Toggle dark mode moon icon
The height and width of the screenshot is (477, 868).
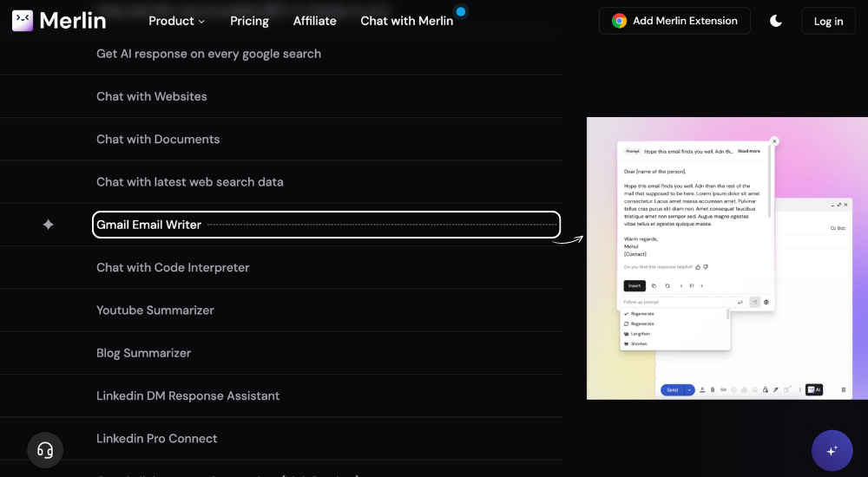click(x=775, y=21)
